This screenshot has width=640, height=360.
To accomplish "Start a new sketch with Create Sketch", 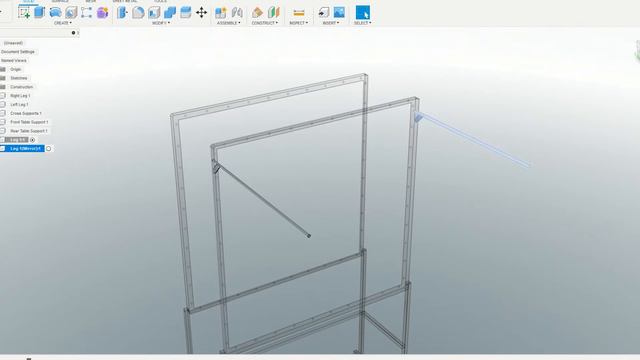I will tap(24, 13).
